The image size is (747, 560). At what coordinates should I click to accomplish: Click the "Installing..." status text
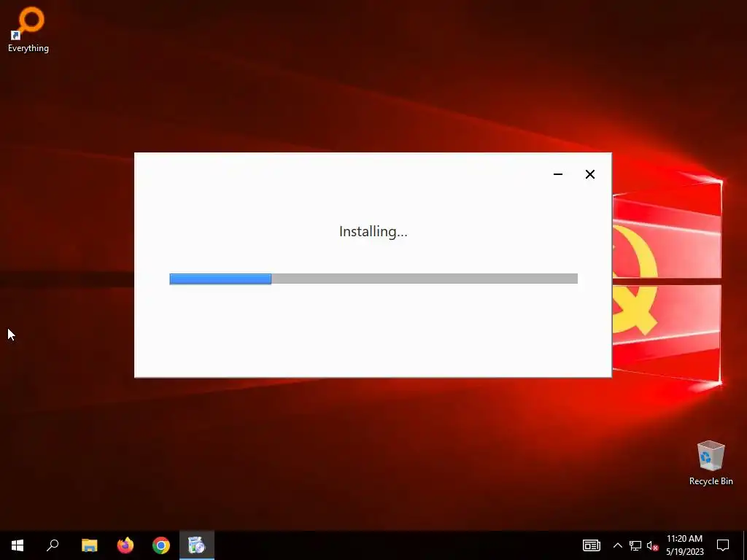click(x=373, y=231)
